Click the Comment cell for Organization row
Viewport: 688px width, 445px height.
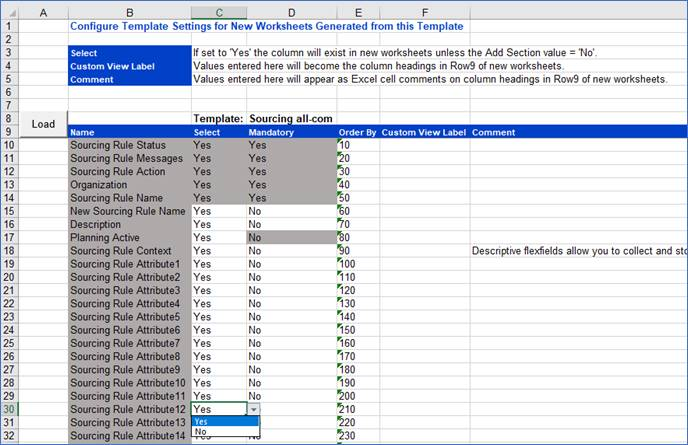click(578, 184)
